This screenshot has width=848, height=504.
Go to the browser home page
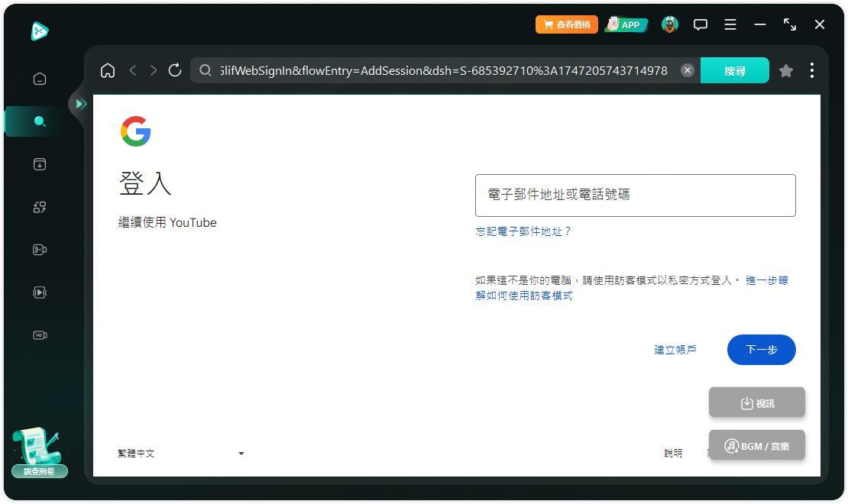click(x=108, y=70)
